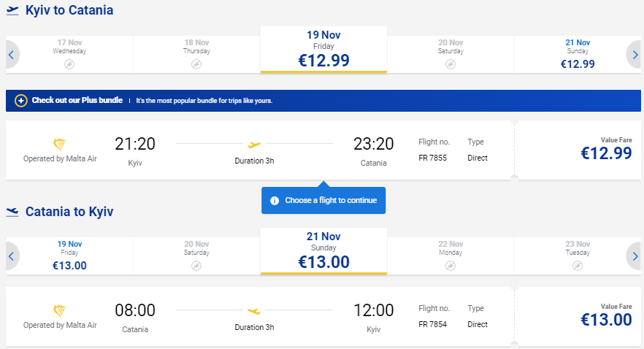
Task: Click the info icon in flight tooltip
Action: click(x=275, y=201)
